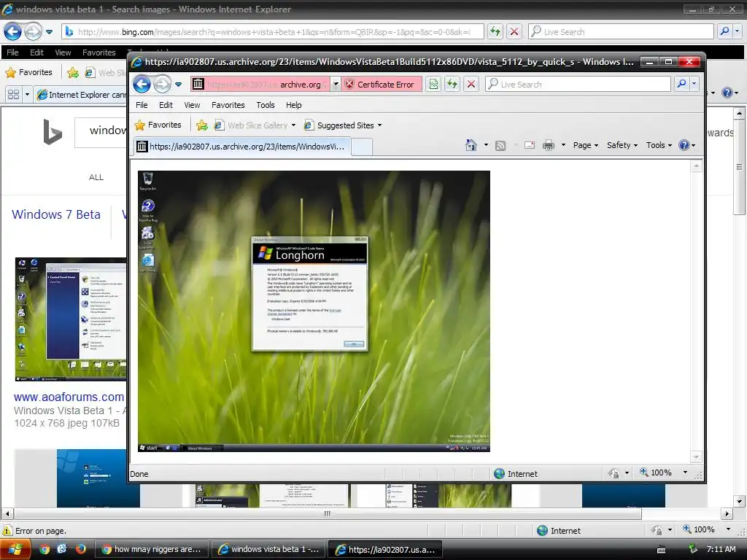The image size is (747, 560).
Task: Switch to windows vista beta 1 taskbar button
Action: (x=268, y=550)
